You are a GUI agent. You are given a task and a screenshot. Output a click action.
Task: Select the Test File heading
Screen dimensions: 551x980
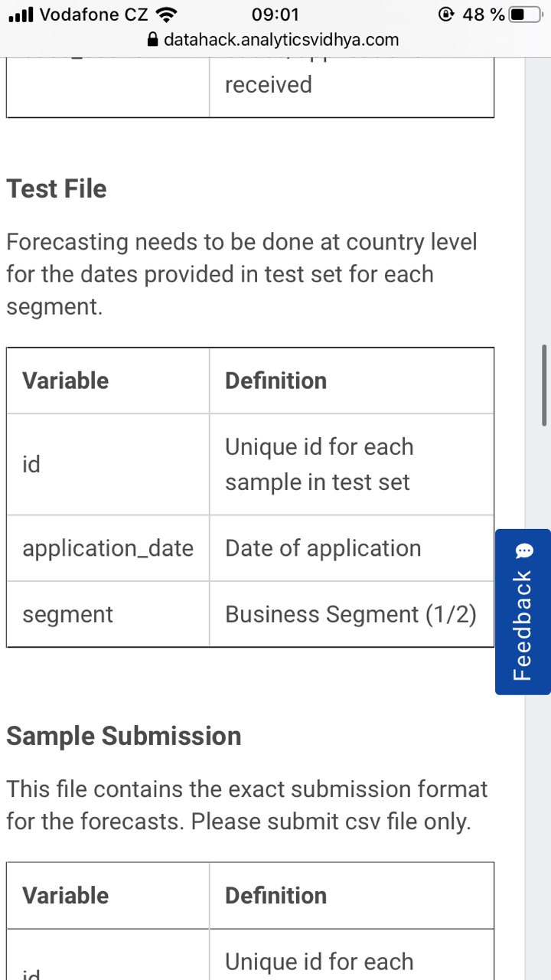pos(57,189)
